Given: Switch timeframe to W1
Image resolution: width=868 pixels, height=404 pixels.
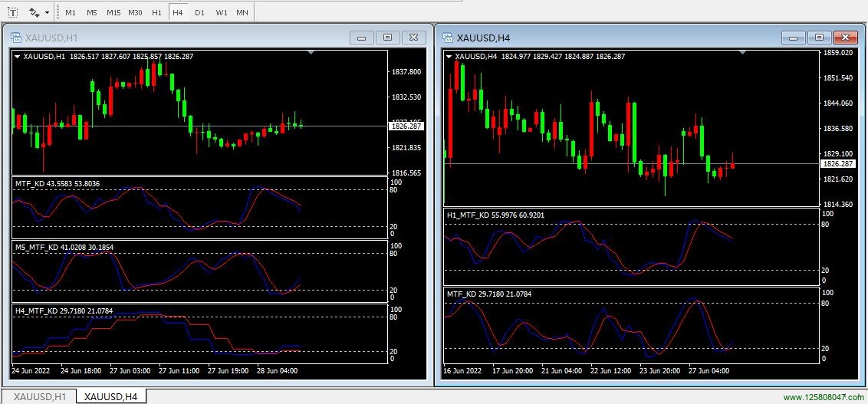Looking at the screenshot, I should click(x=222, y=12).
